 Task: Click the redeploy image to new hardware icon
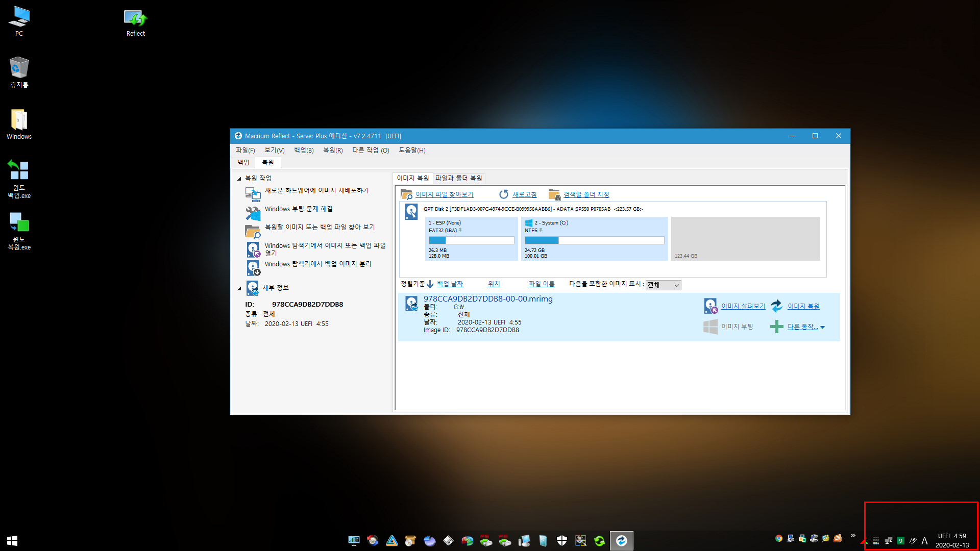click(x=253, y=194)
